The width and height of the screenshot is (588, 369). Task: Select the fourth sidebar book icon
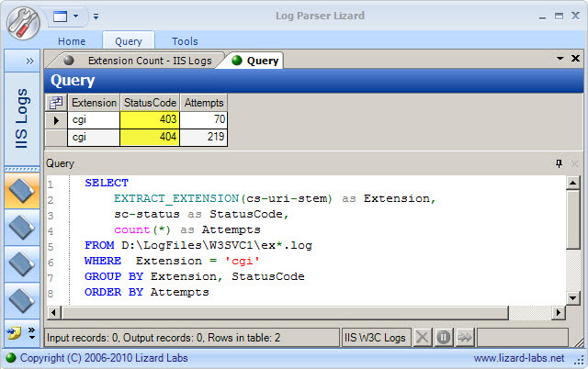point(22,301)
